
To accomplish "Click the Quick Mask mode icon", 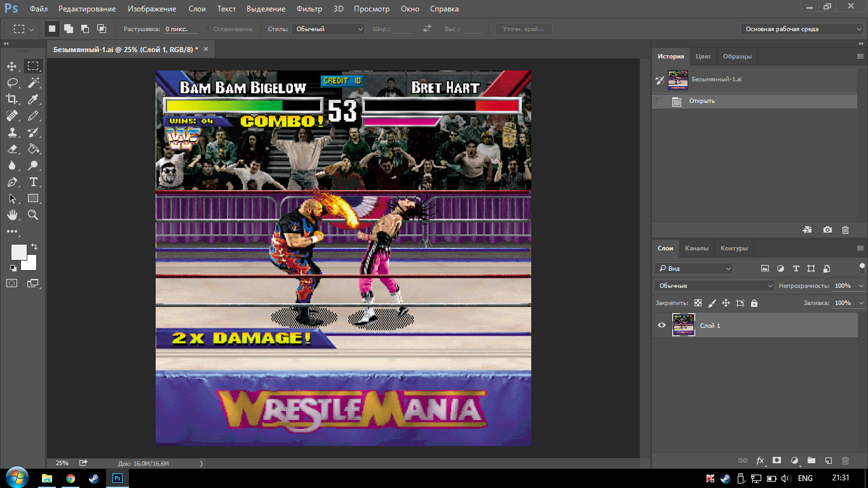I will click(12, 283).
